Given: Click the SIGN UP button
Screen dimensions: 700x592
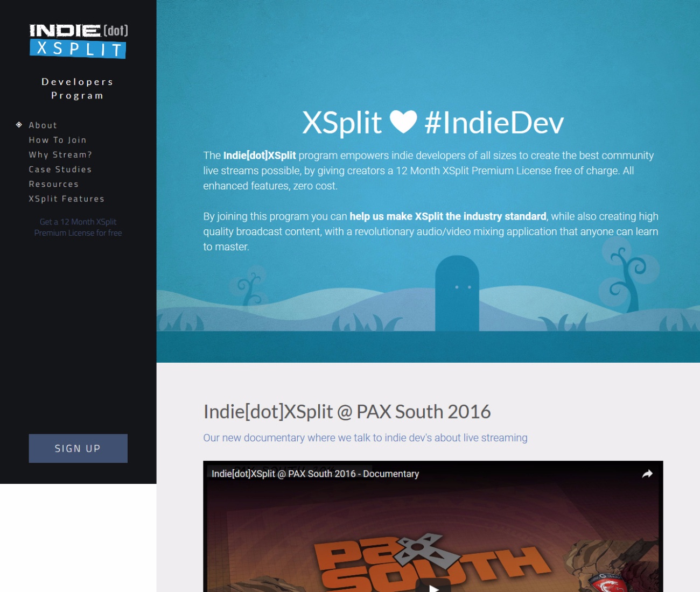Looking at the screenshot, I should 78,448.
